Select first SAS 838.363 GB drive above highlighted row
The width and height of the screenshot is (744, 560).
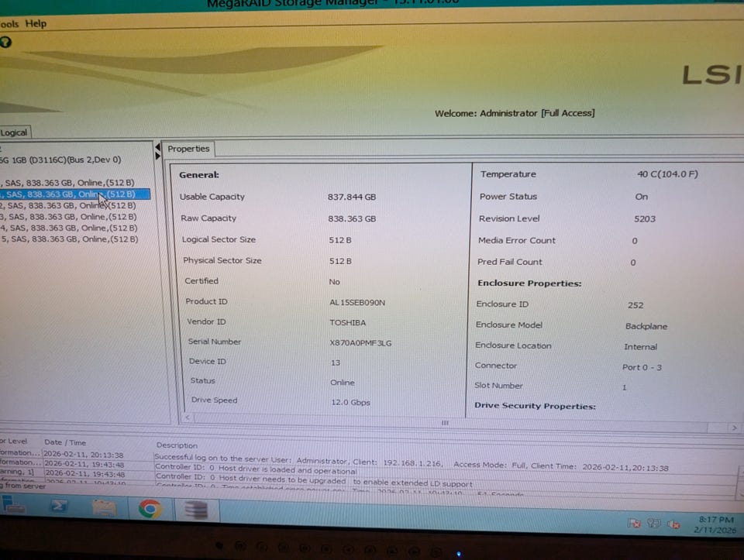pyautogui.click(x=67, y=183)
